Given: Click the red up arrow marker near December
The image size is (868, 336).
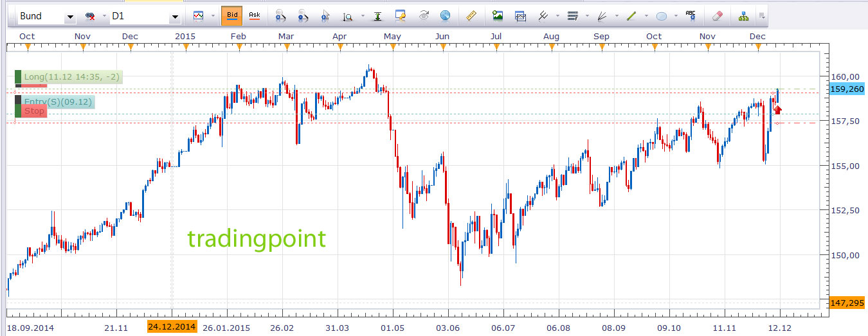Looking at the screenshot, I should (x=777, y=110).
